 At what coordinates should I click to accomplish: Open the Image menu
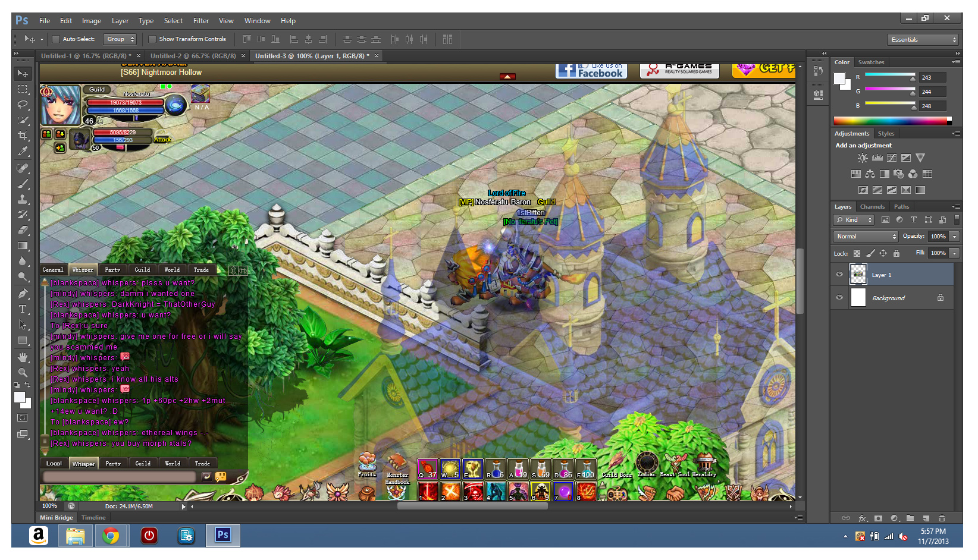91,21
